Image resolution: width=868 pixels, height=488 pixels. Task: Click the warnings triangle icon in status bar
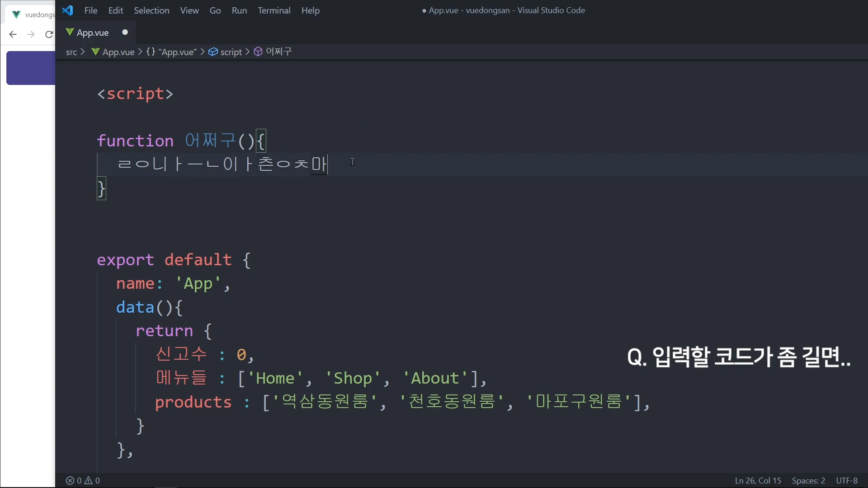(89, 480)
